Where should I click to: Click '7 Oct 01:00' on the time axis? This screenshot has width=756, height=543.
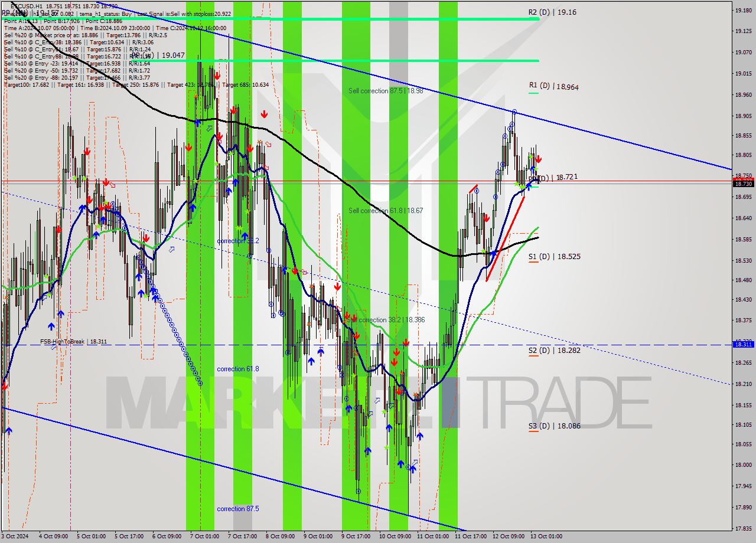point(204,537)
